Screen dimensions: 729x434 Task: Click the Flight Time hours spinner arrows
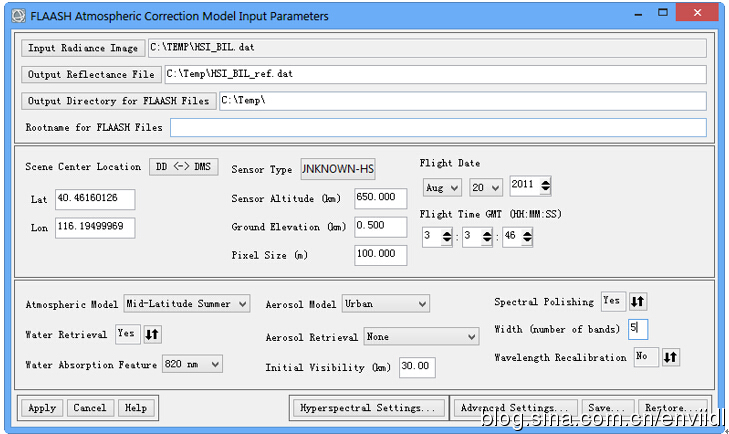tap(446, 237)
